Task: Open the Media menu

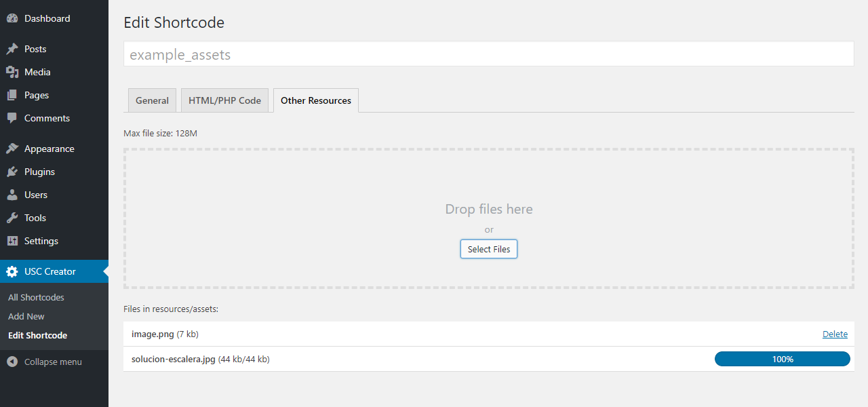Action: coord(54,72)
